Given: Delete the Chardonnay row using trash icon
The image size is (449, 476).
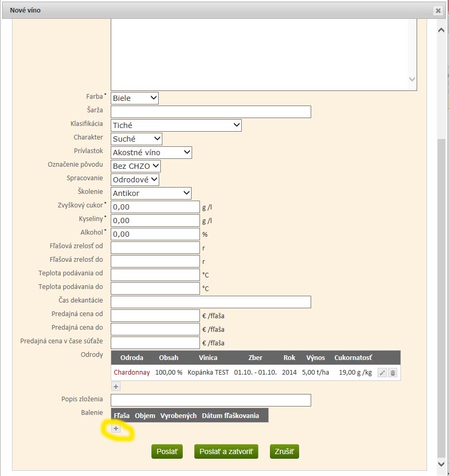Looking at the screenshot, I should [393, 373].
